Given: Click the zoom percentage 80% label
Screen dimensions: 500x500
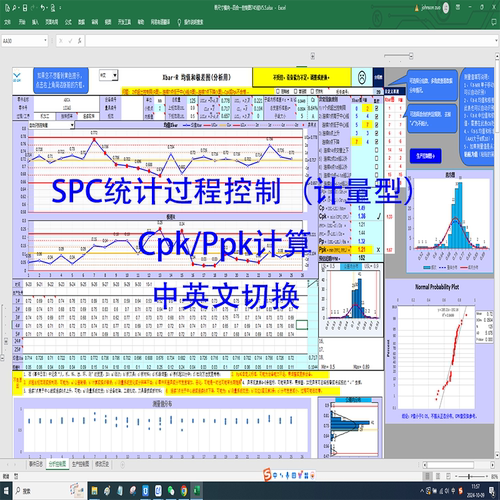Looking at the screenshot, I should pyautogui.click(x=494, y=476).
